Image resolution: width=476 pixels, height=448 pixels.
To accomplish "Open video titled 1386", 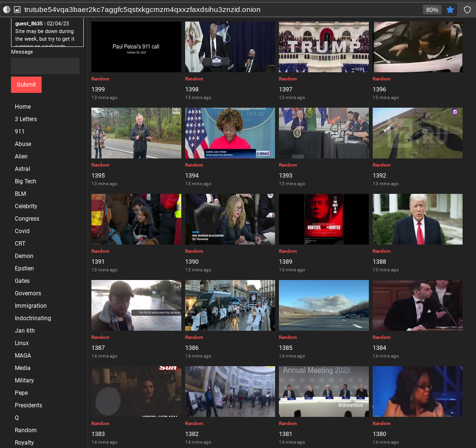I will pyautogui.click(x=192, y=348).
